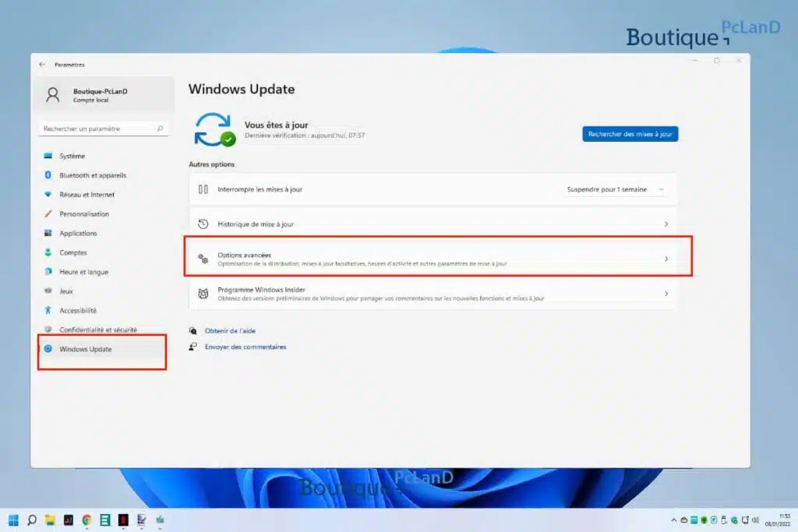The height and width of the screenshot is (532, 798).
Task: Click the Windows Update sidebar icon
Action: click(48, 349)
